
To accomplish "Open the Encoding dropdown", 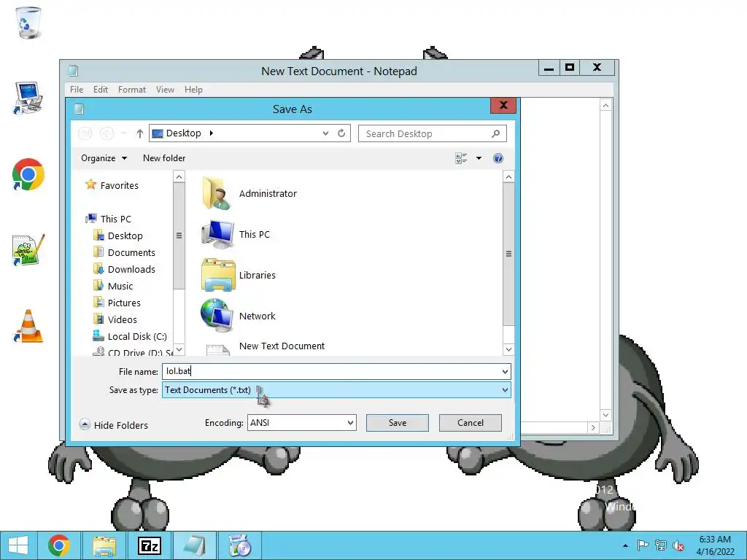I will click(x=301, y=422).
